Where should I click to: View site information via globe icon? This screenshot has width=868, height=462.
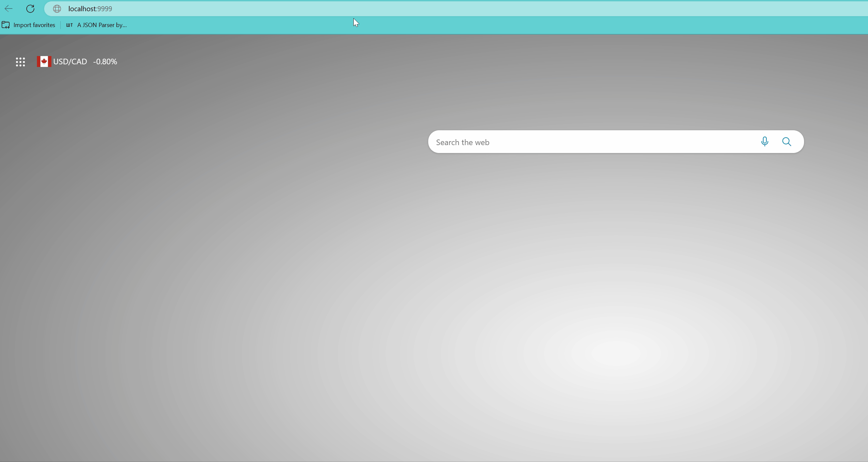pyautogui.click(x=57, y=9)
